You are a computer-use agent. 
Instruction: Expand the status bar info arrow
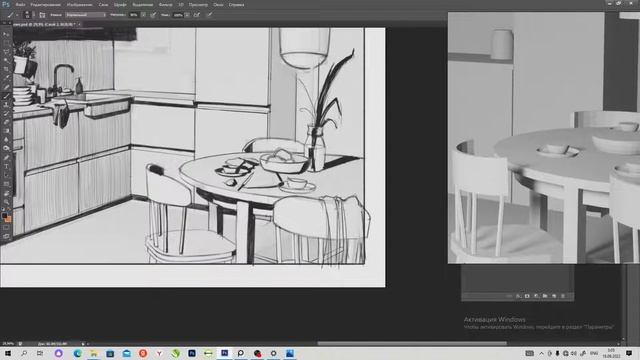tap(83, 344)
